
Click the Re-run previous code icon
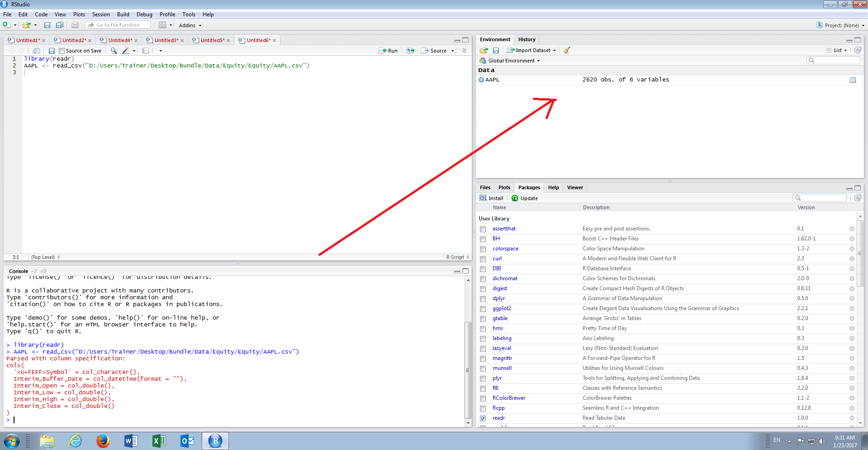[410, 51]
